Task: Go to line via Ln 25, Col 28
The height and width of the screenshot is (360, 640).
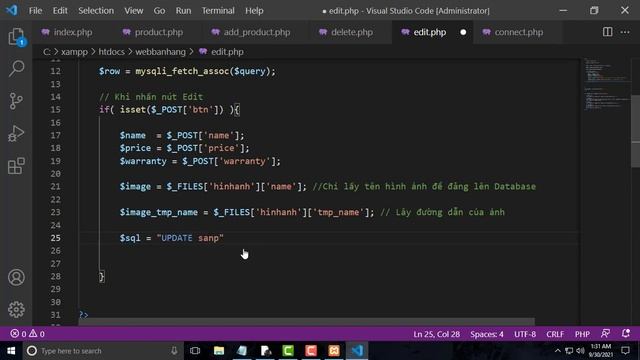Action: coord(436,334)
